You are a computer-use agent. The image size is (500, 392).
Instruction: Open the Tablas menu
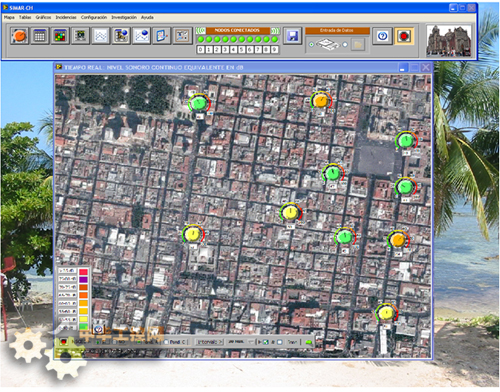tap(25, 17)
